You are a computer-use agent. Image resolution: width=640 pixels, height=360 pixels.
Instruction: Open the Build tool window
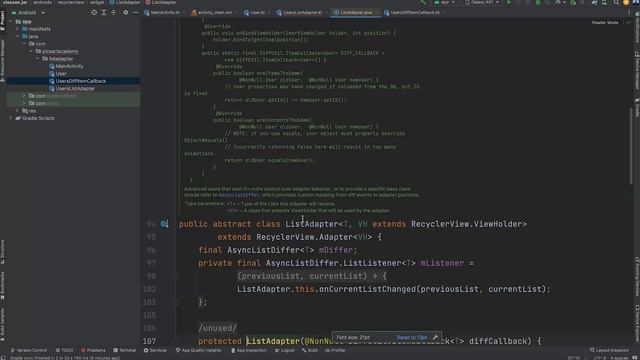[x=310, y=350]
